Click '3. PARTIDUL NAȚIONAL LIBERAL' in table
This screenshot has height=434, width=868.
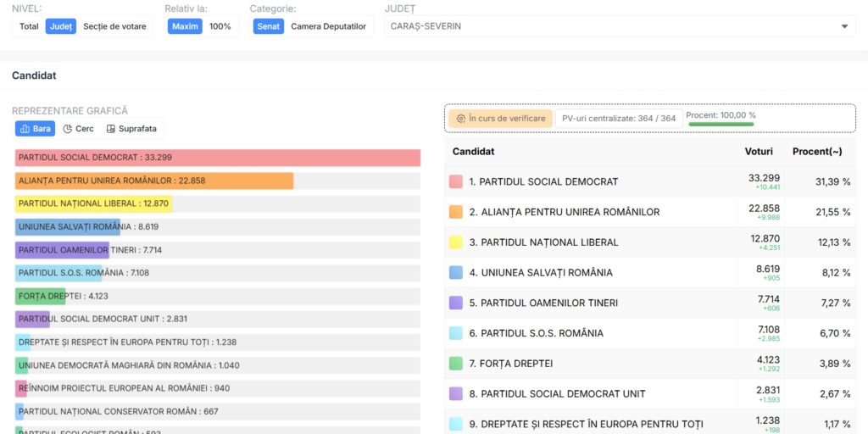(x=543, y=242)
